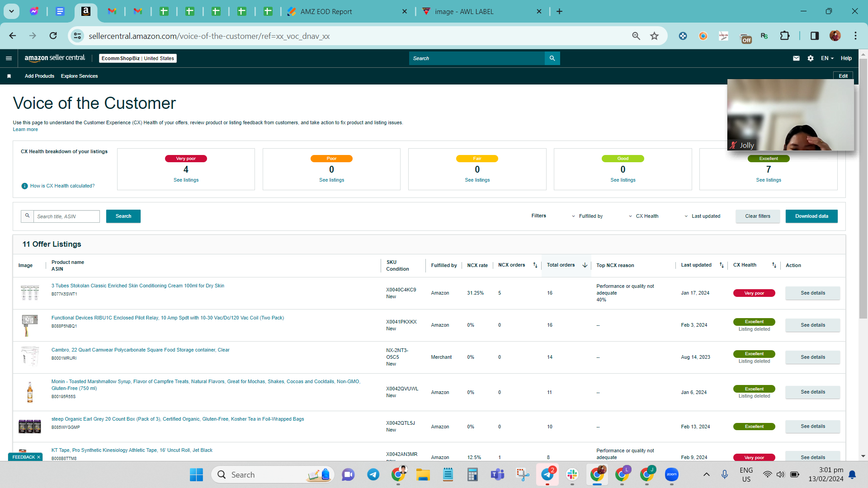Open Telegram from taskbar

(x=373, y=475)
